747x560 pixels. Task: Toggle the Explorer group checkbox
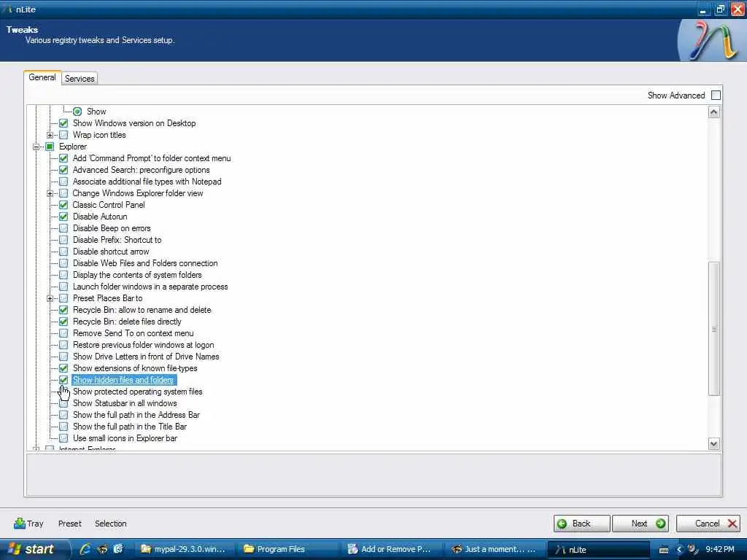pos(50,147)
